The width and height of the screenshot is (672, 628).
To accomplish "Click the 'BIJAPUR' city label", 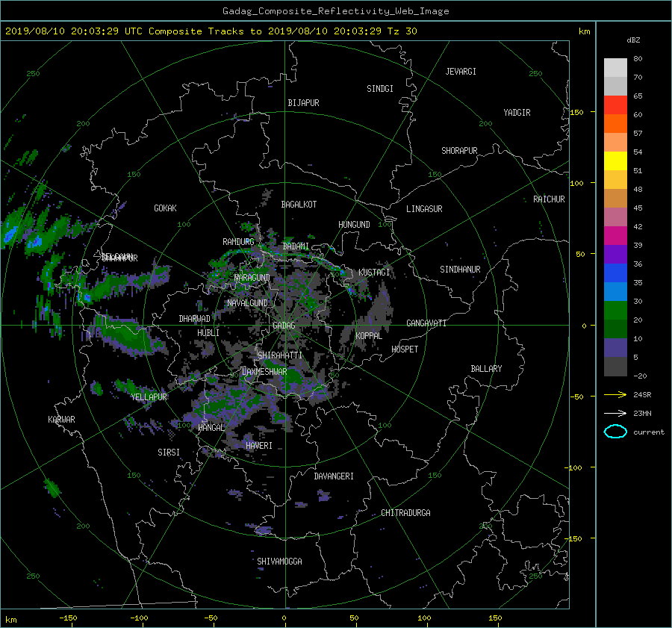I will point(303,103).
